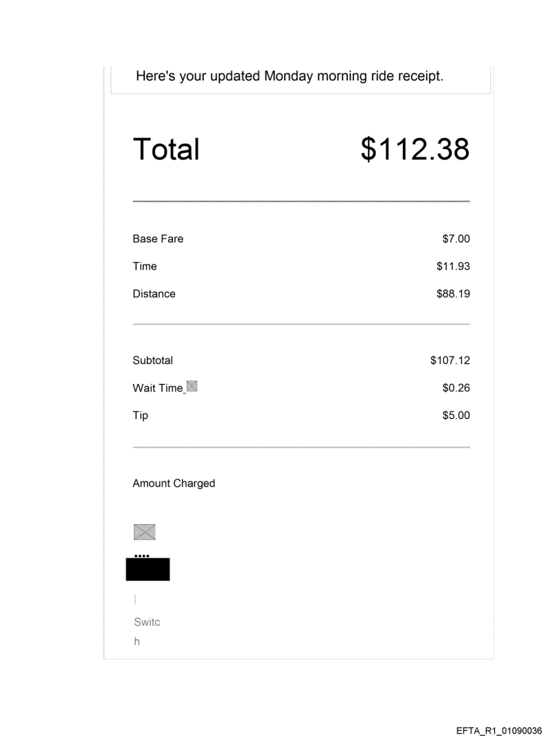The width and height of the screenshot is (560, 737).
Task: Click the Distance label
Action: 154,294
